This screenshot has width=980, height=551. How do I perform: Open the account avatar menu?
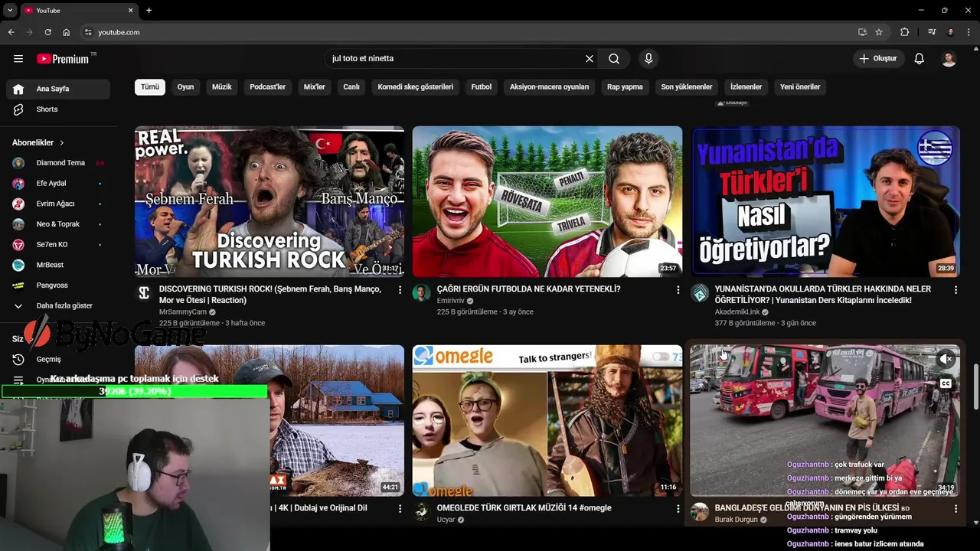(949, 59)
